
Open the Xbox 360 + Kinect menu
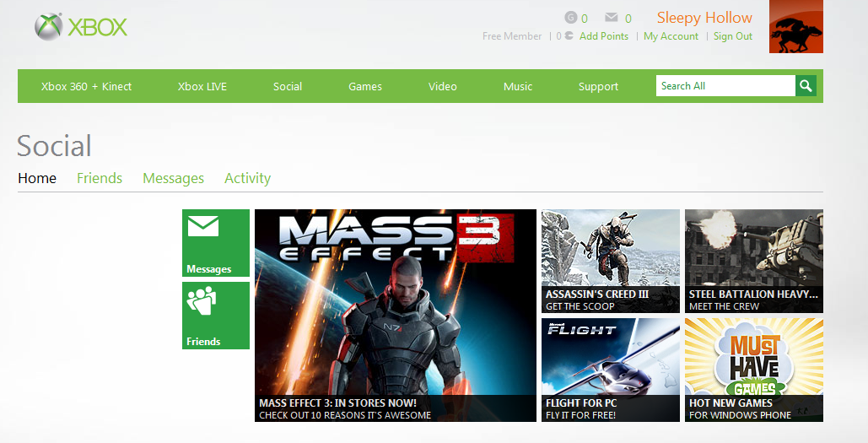click(86, 86)
